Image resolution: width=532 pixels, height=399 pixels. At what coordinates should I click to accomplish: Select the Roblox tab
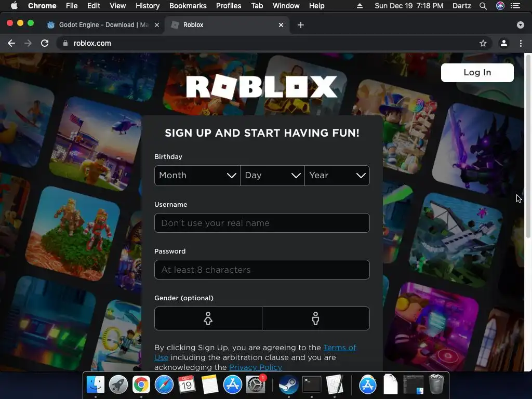tap(228, 25)
